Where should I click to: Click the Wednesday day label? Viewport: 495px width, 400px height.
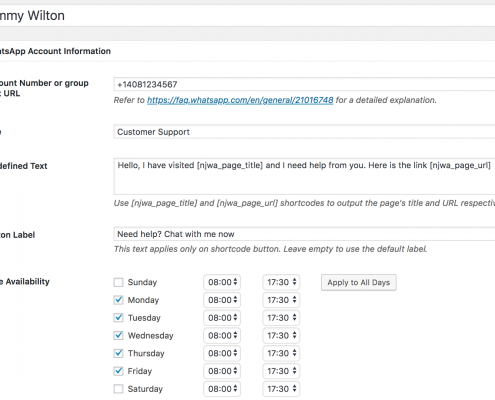click(x=151, y=335)
